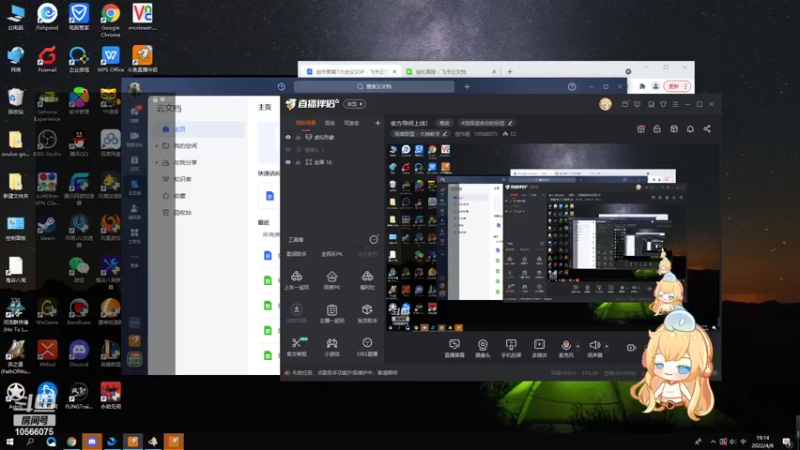This screenshot has width=800, height=450.
Task: Click the bell notification icon in 直播伴侣
Action: tap(690, 129)
